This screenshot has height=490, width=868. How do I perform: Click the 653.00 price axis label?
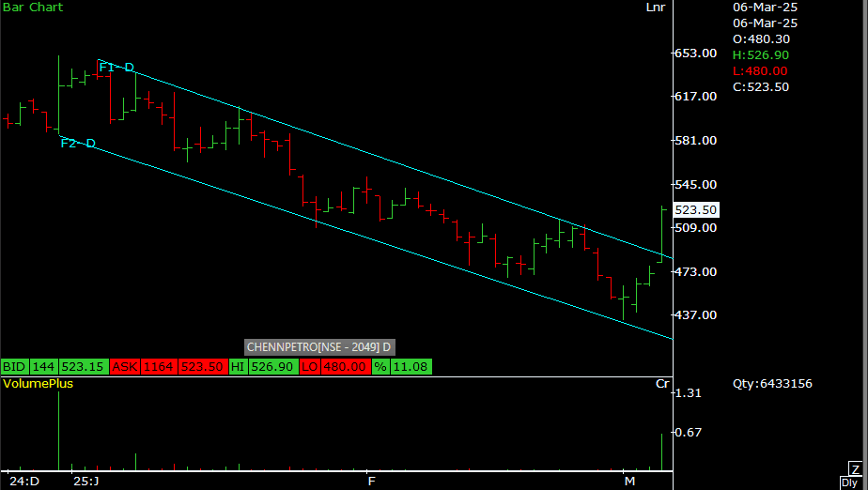click(695, 54)
